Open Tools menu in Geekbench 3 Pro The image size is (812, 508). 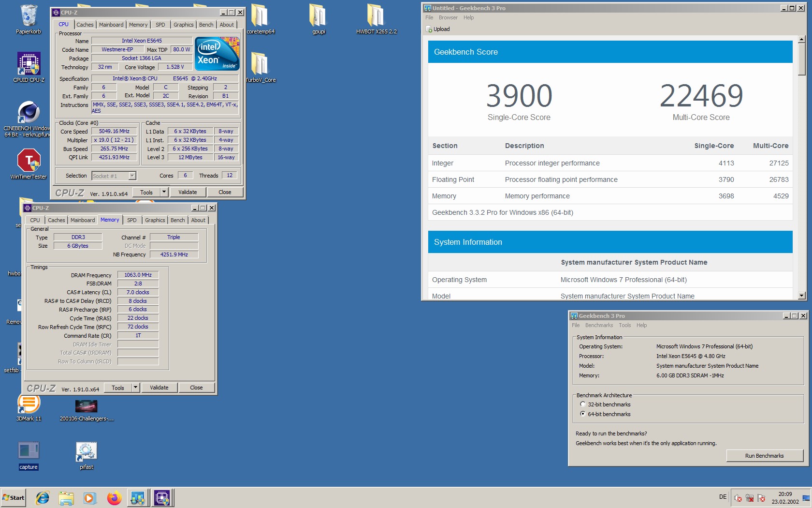click(x=625, y=325)
